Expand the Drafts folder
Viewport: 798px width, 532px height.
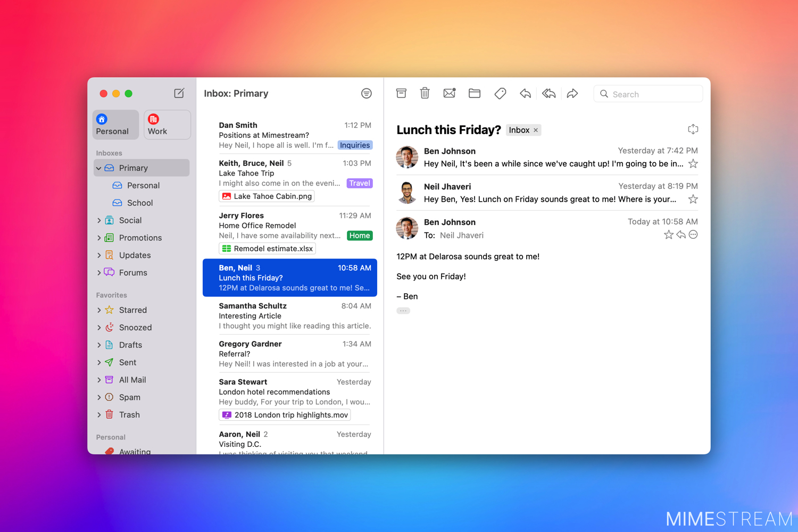coord(99,345)
